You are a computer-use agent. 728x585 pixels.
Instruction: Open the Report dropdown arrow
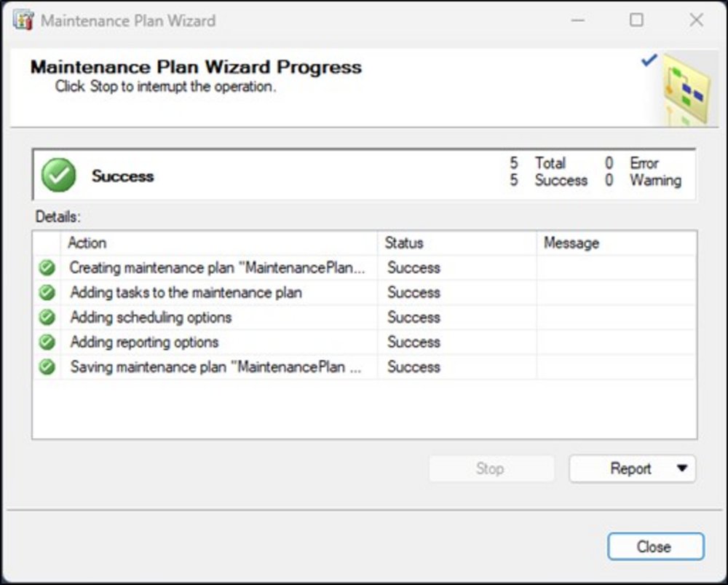(681, 469)
